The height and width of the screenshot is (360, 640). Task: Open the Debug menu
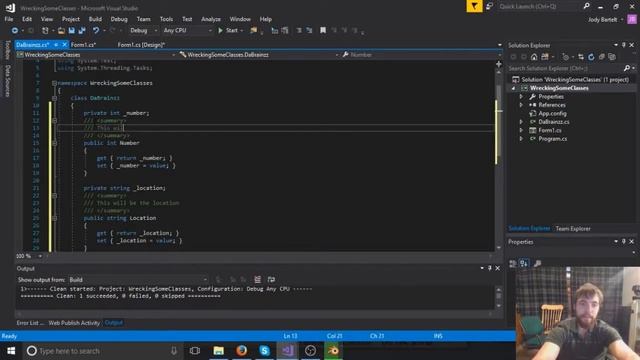[119, 19]
